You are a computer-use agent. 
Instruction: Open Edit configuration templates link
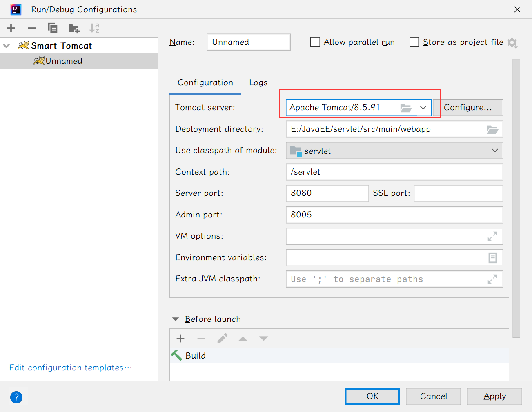click(71, 368)
